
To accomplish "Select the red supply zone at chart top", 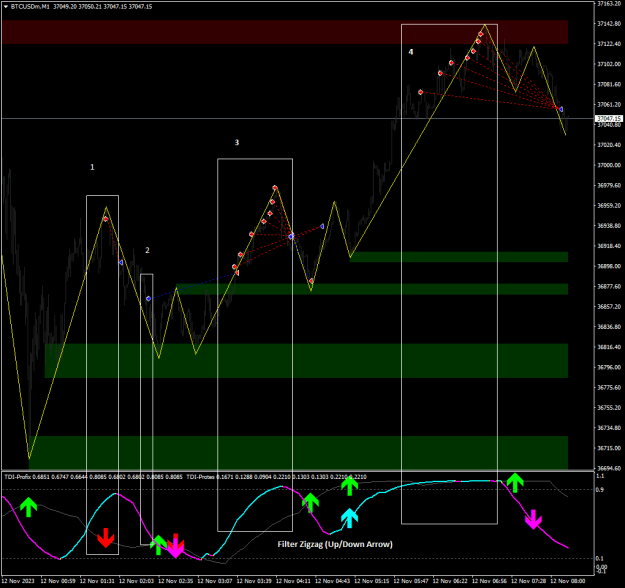I will click(x=285, y=32).
